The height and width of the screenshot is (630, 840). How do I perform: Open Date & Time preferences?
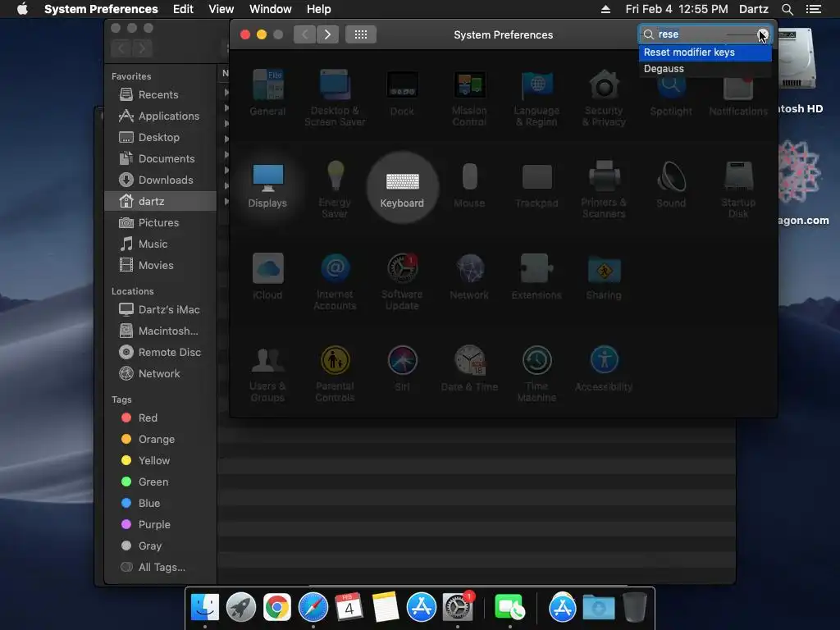coord(469,368)
